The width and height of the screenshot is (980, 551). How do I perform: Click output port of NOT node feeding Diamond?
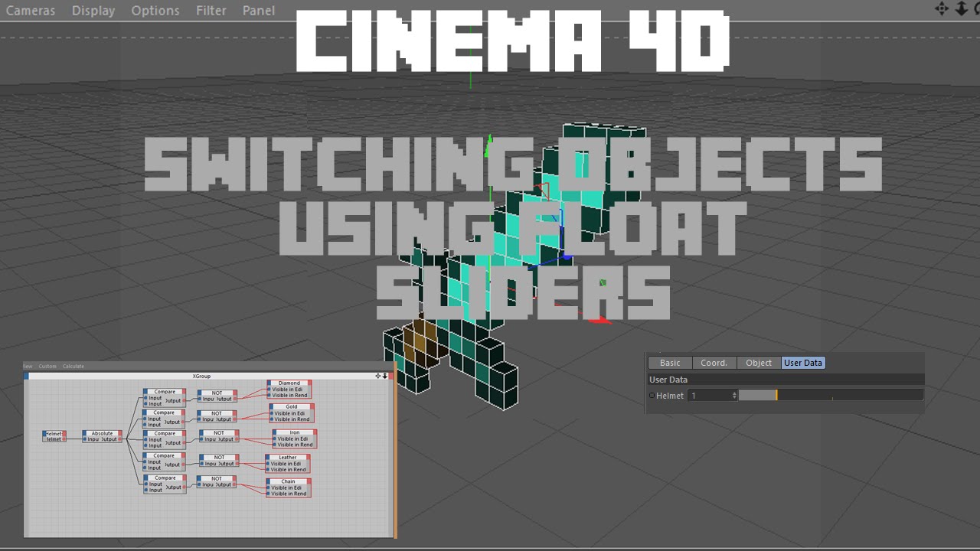(235, 399)
